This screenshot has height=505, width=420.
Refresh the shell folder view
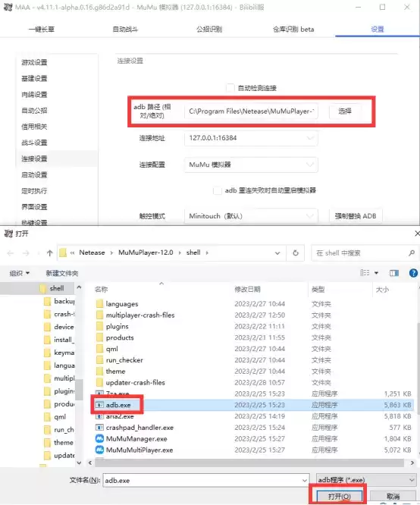pyautogui.click(x=296, y=253)
